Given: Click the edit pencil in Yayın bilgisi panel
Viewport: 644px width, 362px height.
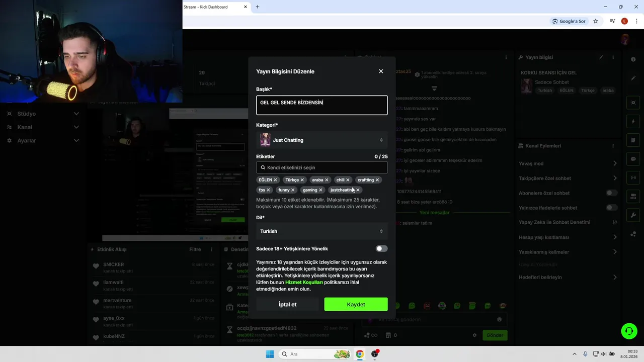Looking at the screenshot, I should (x=601, y=57).
